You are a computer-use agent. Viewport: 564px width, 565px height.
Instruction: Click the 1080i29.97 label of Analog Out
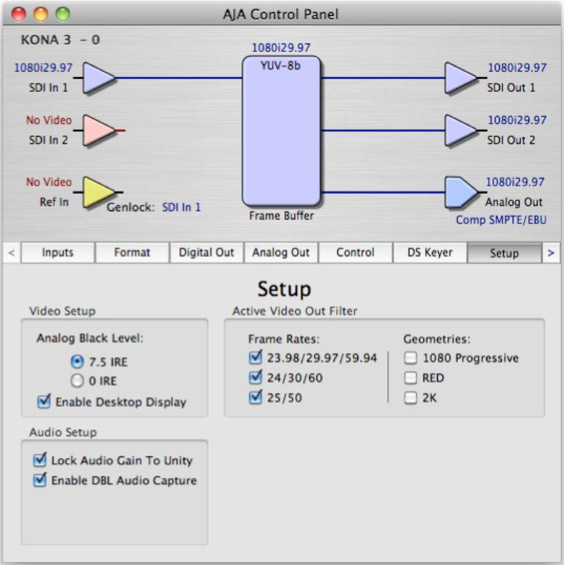(x=515, y=182)
